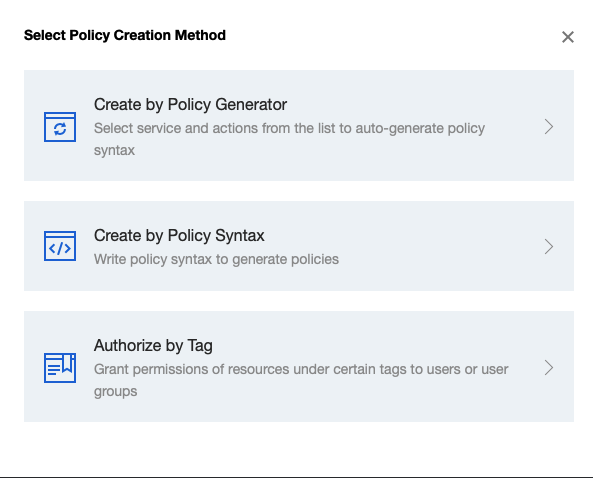Follow the Authorize by Tag chevron arrow

click(549, 368)
